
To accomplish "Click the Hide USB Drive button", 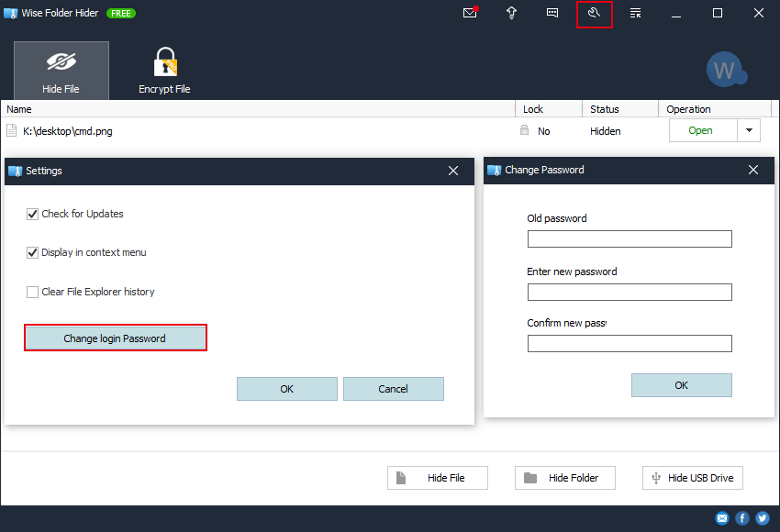I will (x=693, y=478).
